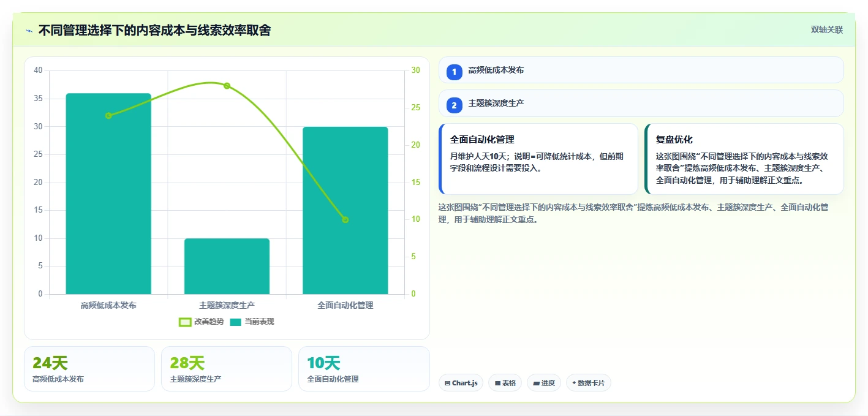
Task: Click the 全面自动化管理 bar
Action: [x=345, y=210]
